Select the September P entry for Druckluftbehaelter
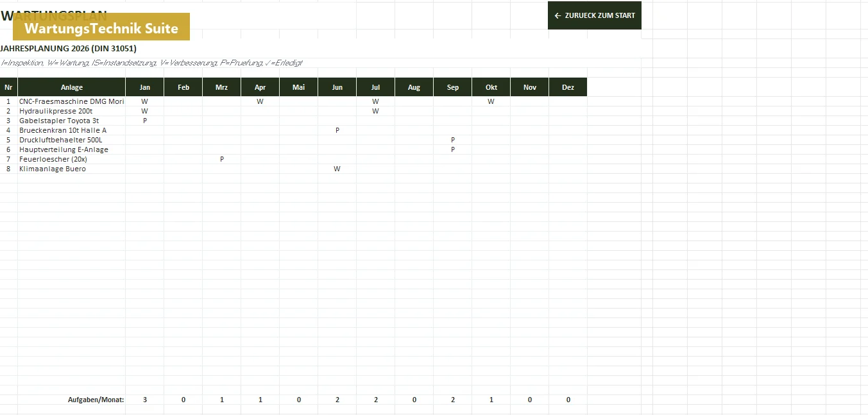 [453, 140]
